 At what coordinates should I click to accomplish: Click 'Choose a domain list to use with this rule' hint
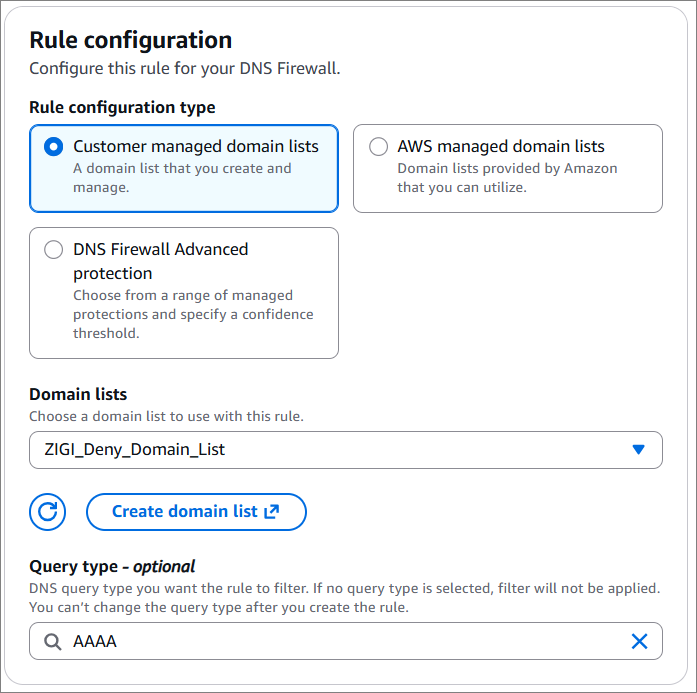point(166,417)
